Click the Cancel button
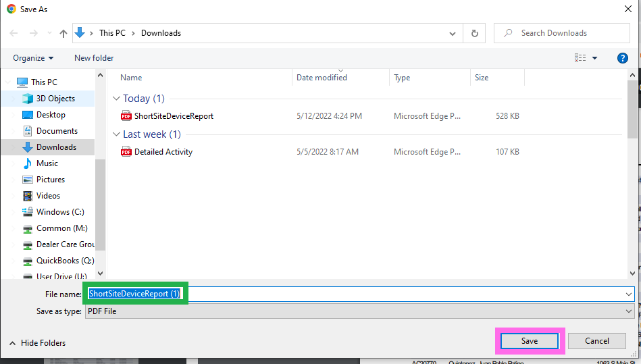Viewport: 641px width, 364px height. 596,341
